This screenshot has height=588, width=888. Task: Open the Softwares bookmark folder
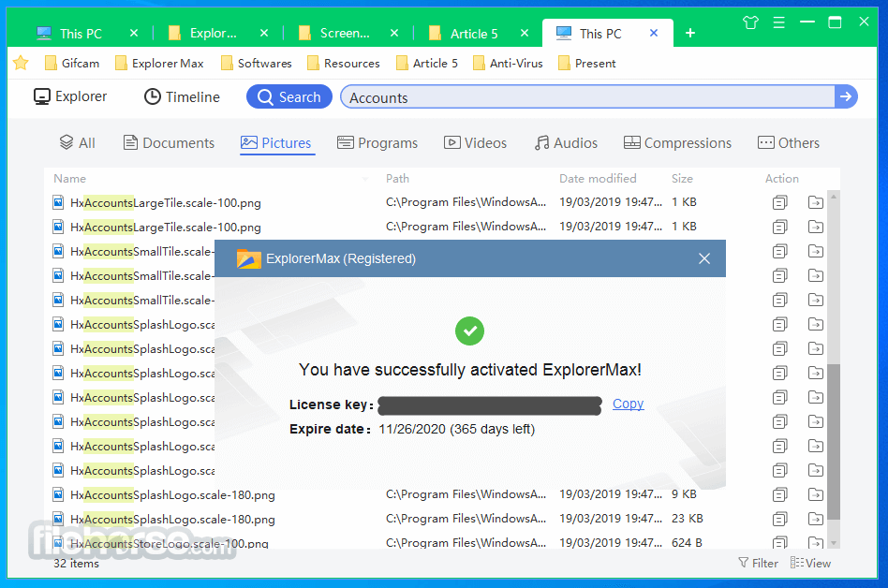pos(257,64)
